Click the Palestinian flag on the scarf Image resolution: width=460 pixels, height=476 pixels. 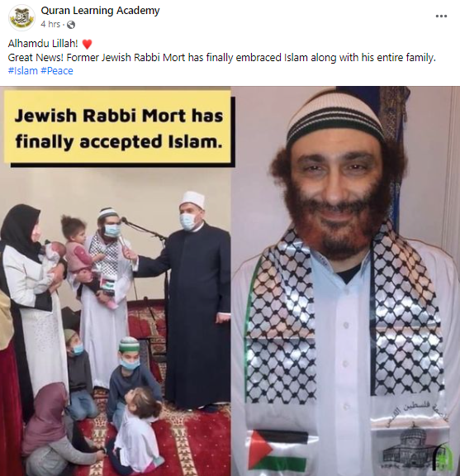[x=277, y=451]
